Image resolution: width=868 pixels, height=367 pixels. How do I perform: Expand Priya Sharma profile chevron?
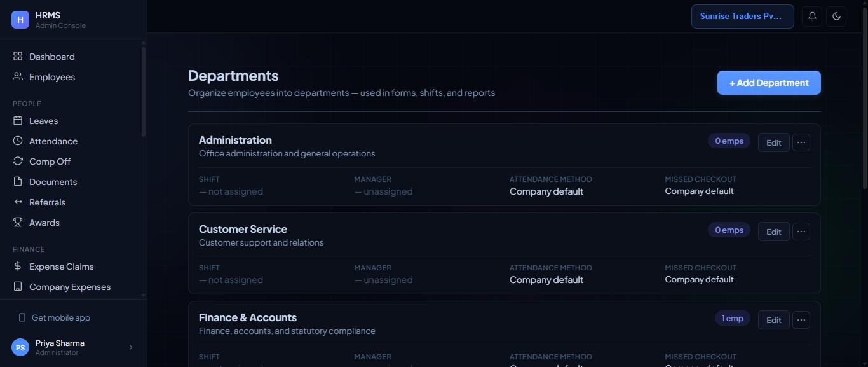131,347
